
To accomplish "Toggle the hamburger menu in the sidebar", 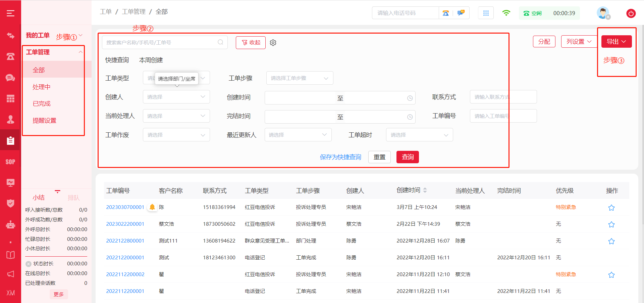I will click(x=10, y=13).
